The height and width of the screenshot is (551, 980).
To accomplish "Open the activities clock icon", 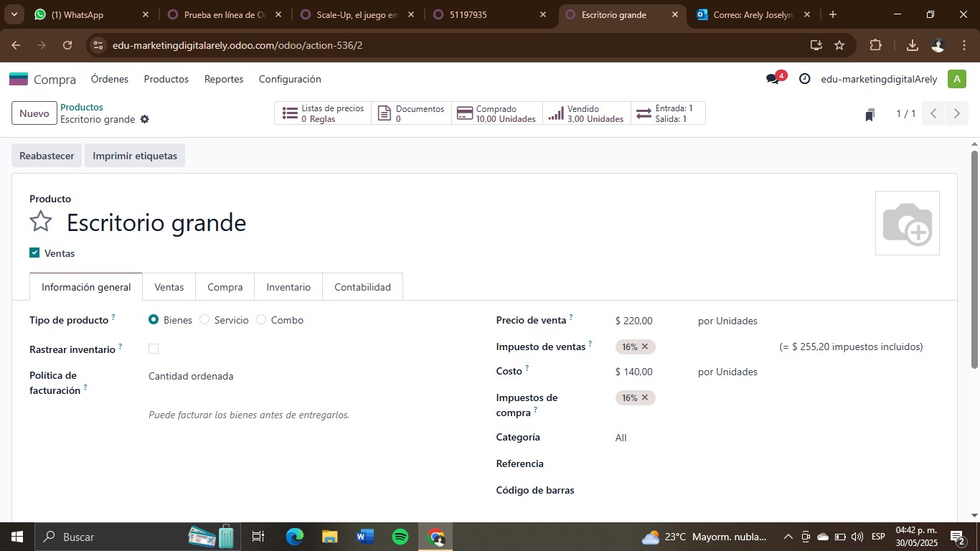I will [x=805, y=79].
